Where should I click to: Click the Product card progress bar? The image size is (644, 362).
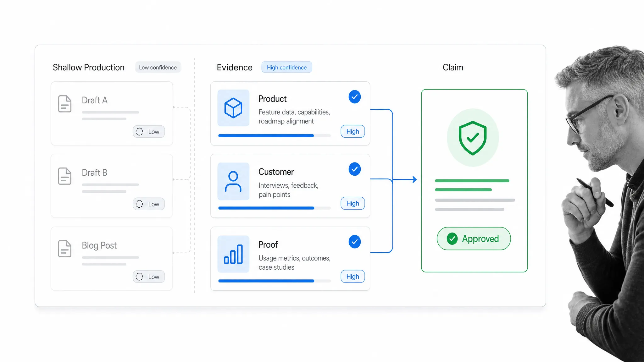(275, 136)
